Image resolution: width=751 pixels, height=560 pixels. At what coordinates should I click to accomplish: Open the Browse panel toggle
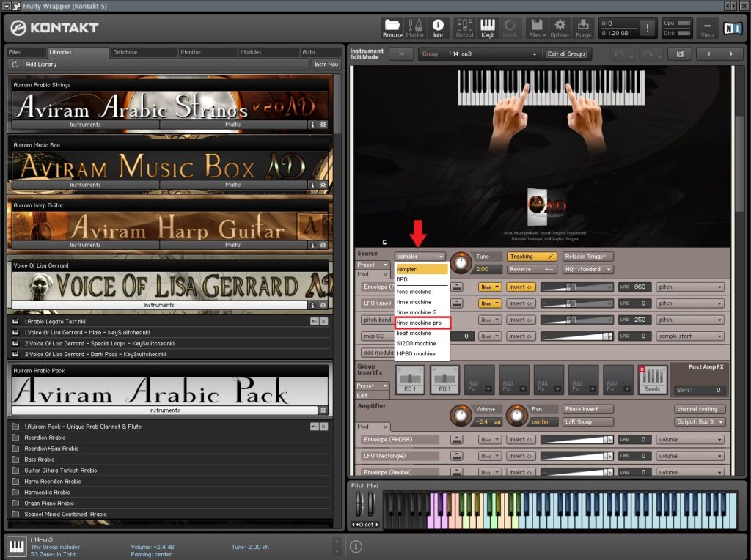[392, 29]
